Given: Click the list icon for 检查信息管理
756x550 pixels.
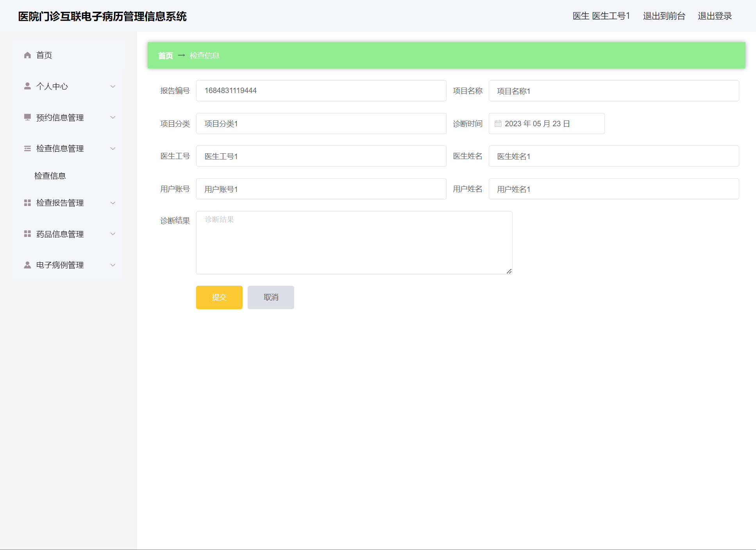Looking at the screenshot, I should (x=27, y=149).
